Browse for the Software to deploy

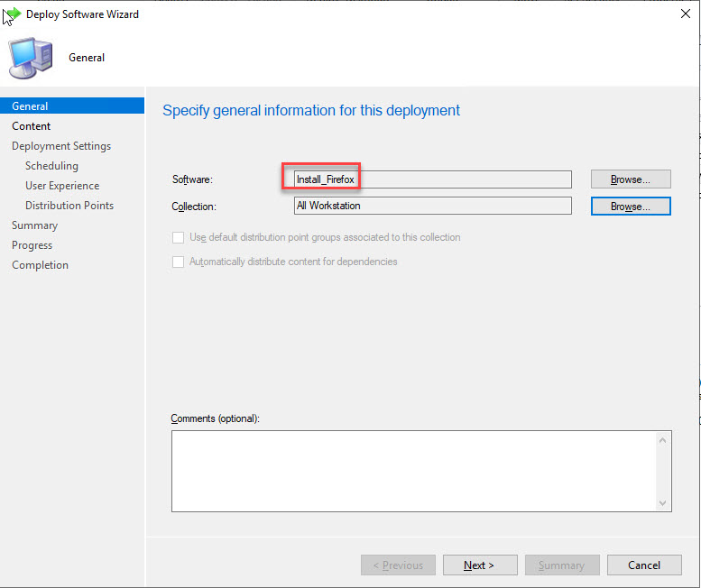(631, 179)
